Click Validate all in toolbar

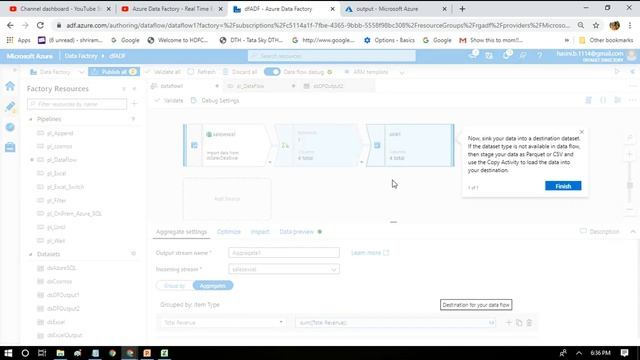162,72
